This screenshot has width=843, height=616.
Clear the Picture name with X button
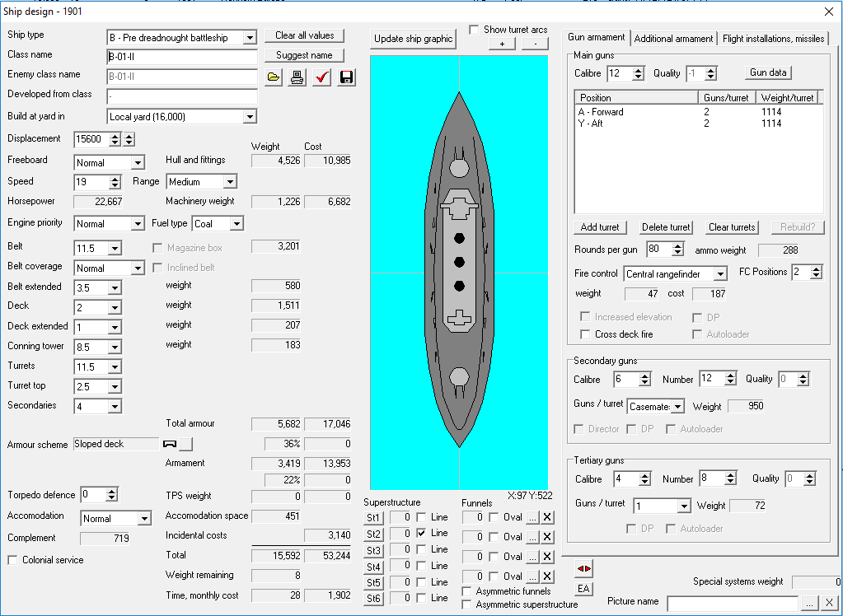pos(829,603)
